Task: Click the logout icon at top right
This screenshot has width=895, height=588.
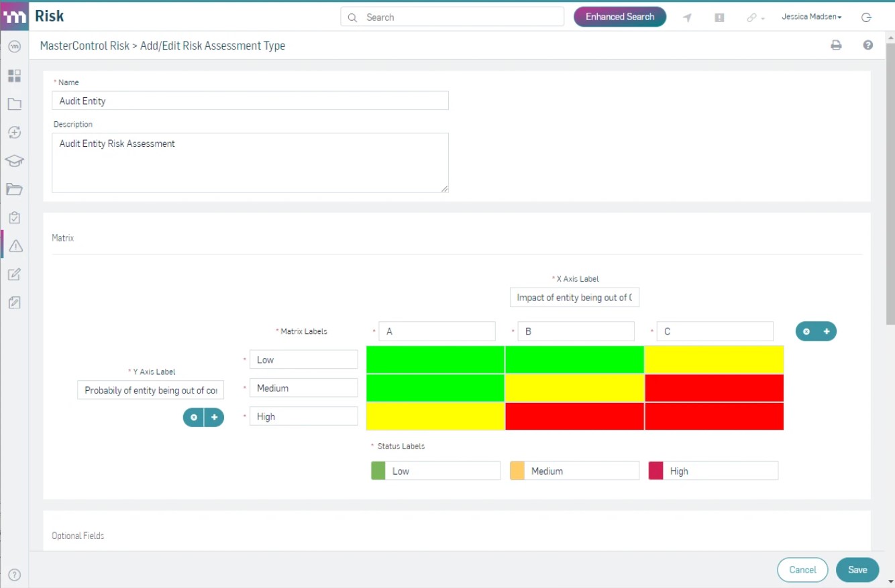Action: (x=865, y=17)
